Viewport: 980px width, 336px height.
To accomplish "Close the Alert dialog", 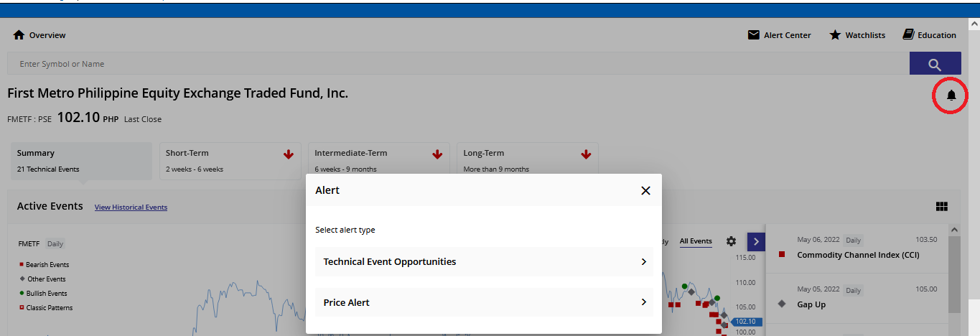I will click(x=645, y=190).
